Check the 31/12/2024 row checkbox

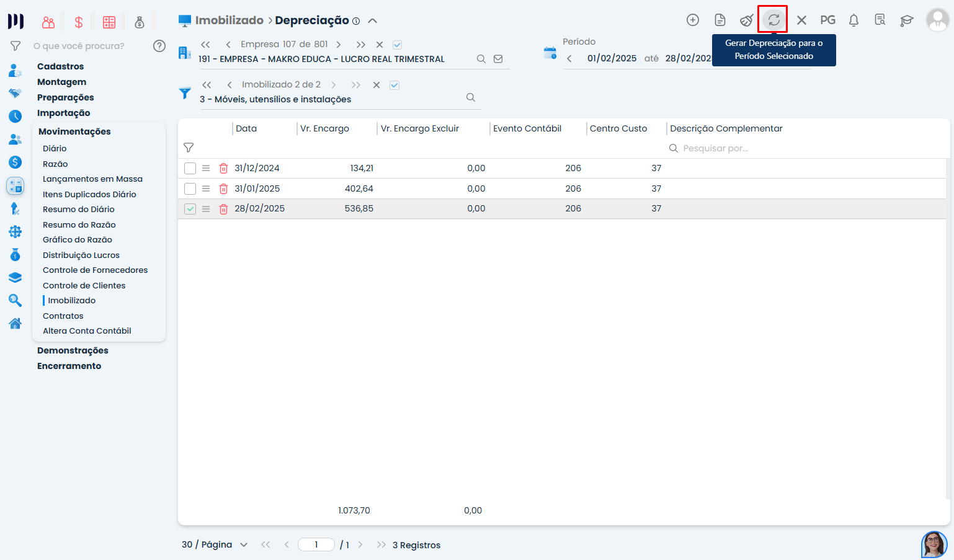[x=190, y=168]
